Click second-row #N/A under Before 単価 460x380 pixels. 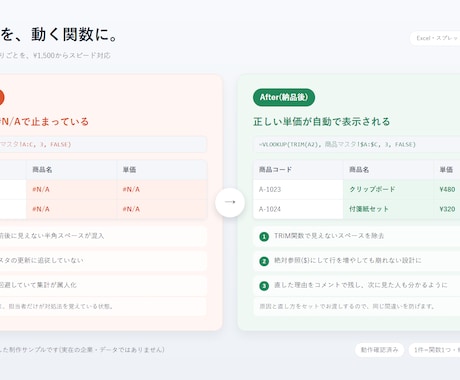tap(162, 209)
